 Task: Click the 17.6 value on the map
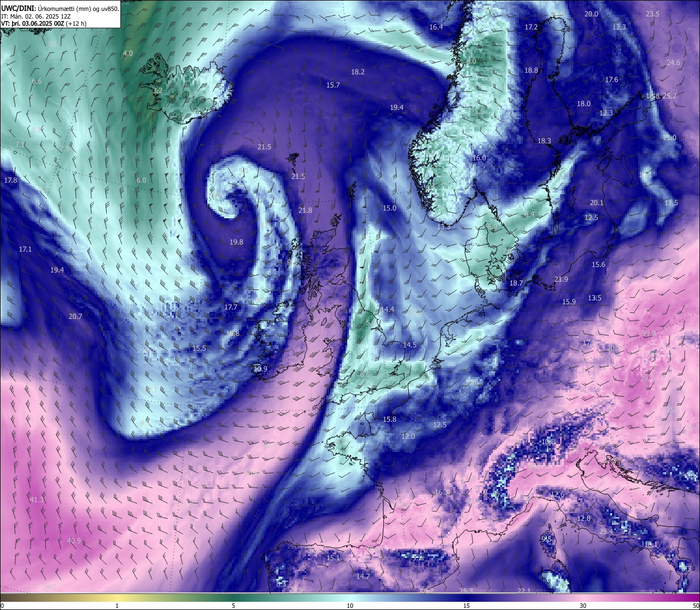[611, 79]
